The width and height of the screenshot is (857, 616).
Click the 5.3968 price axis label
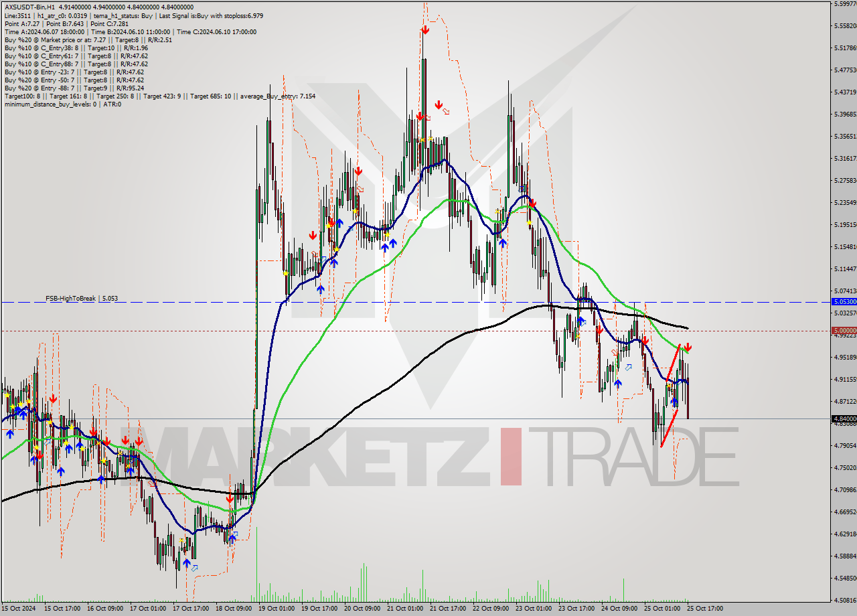(x=845, y=114)
